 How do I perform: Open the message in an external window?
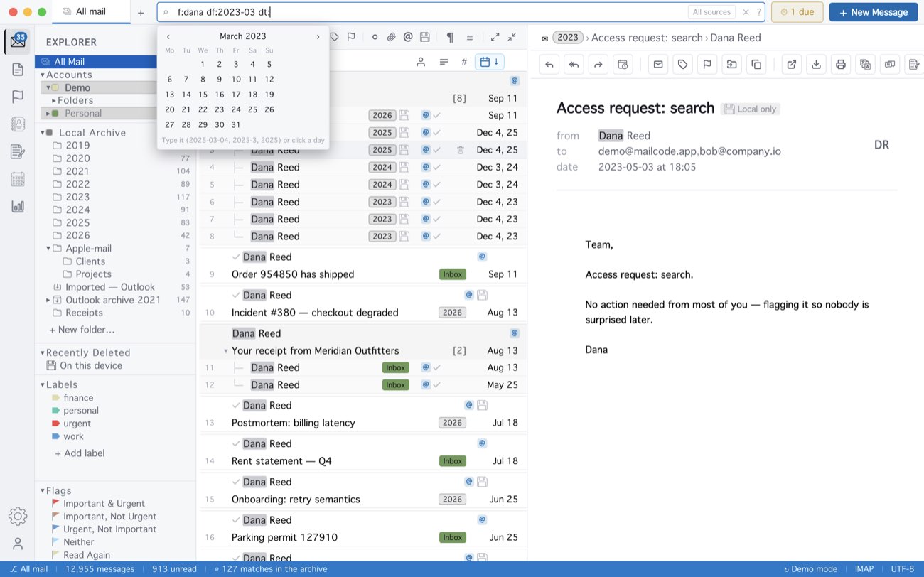[792, 64]
